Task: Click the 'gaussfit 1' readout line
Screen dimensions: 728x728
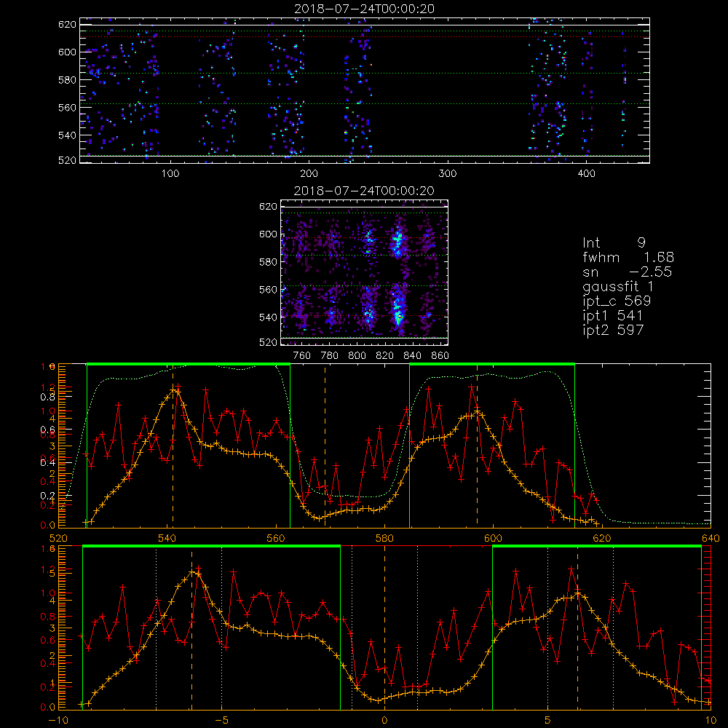Action: click(618, 286)
